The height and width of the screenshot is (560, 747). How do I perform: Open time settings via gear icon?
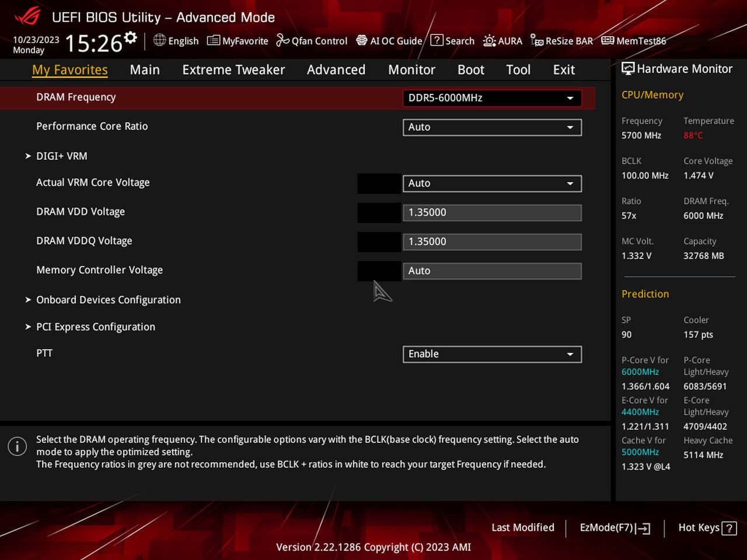coord(131,38)
